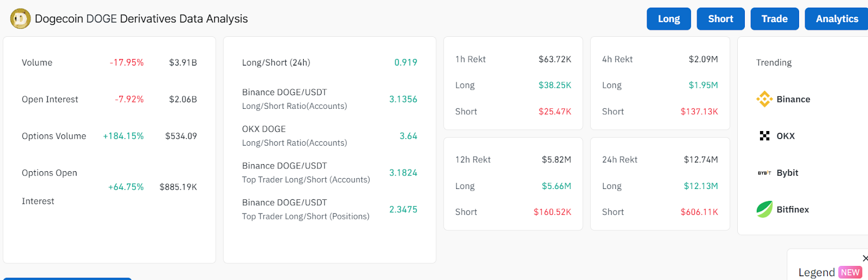Click the Open Interest value $2.06B
Viewport: 868px width, 280px height.
click(183, 99)
